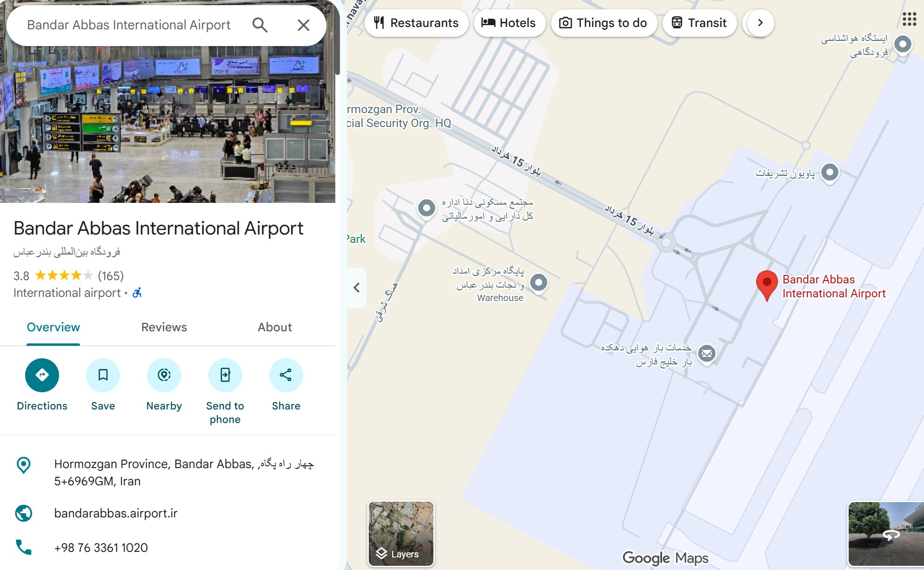Click the phone handset icon
This screenshot has height=570, width=924.
tap(24, 547)
